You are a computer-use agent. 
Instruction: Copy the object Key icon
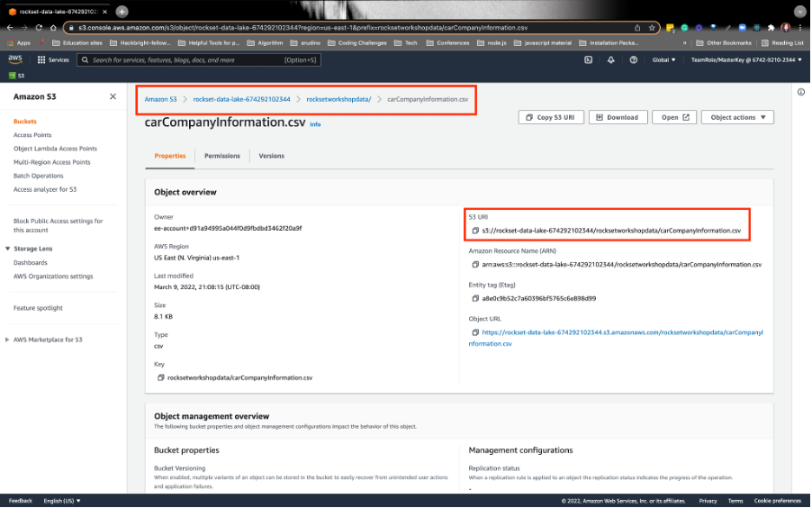161,378
